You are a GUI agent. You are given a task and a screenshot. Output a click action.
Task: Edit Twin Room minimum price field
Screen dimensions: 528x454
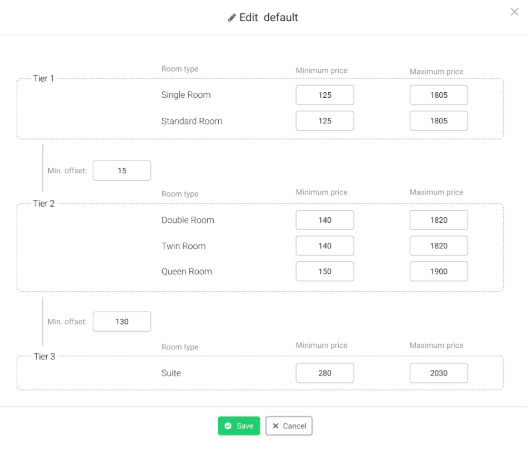pos(325,246)
